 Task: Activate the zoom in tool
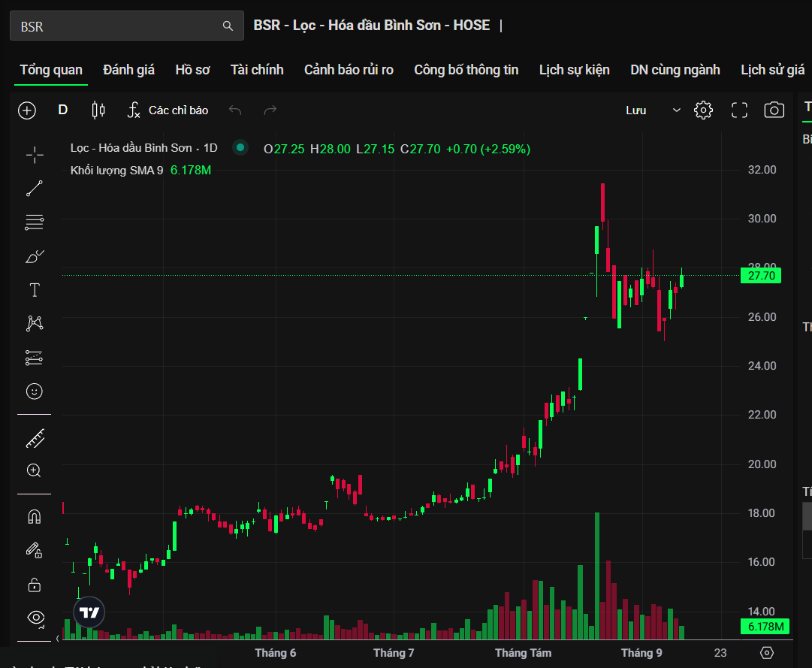click(35, 470)
